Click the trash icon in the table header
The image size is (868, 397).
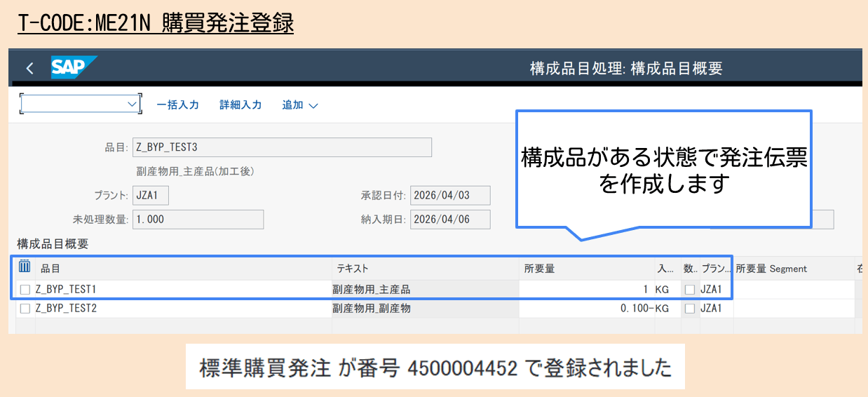pos(25,266)
